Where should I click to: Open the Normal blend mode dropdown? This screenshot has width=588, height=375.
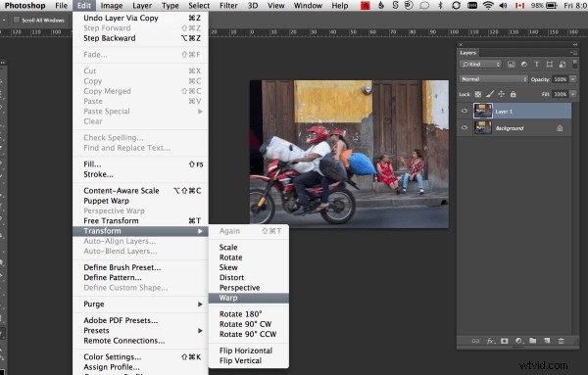tap(494, 79)
